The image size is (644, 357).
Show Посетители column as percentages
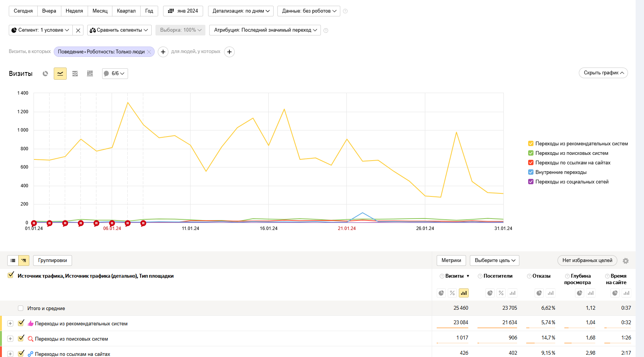click(501, 293)
